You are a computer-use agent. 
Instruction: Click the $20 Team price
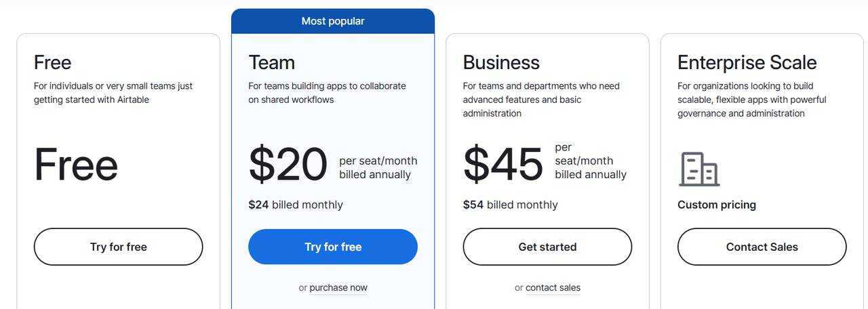pyautogui.click(x=288, y=165)
